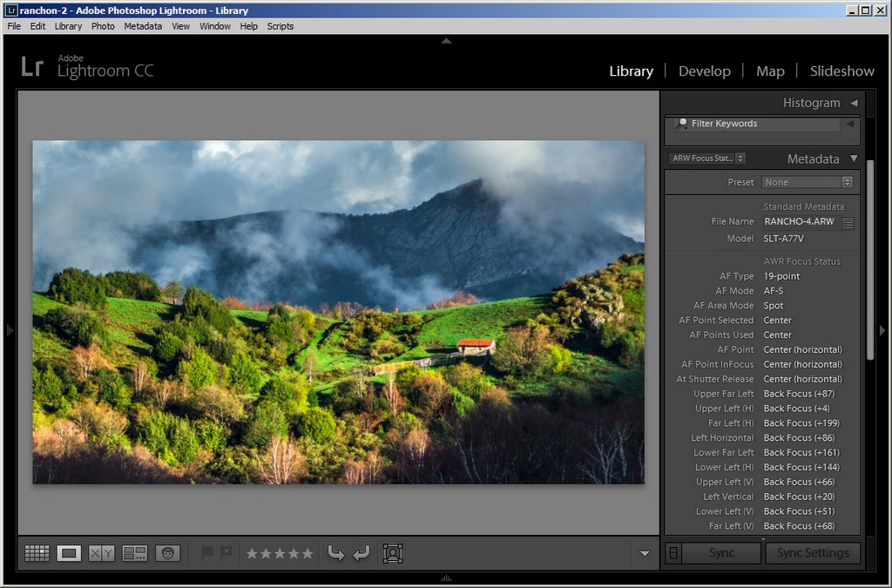Switch to Grid view

point(37,553)
